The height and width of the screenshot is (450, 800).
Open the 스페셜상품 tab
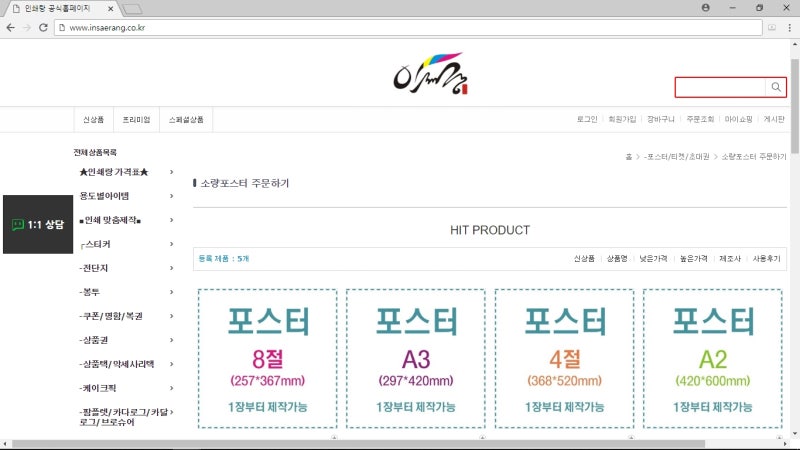[186, 119]
